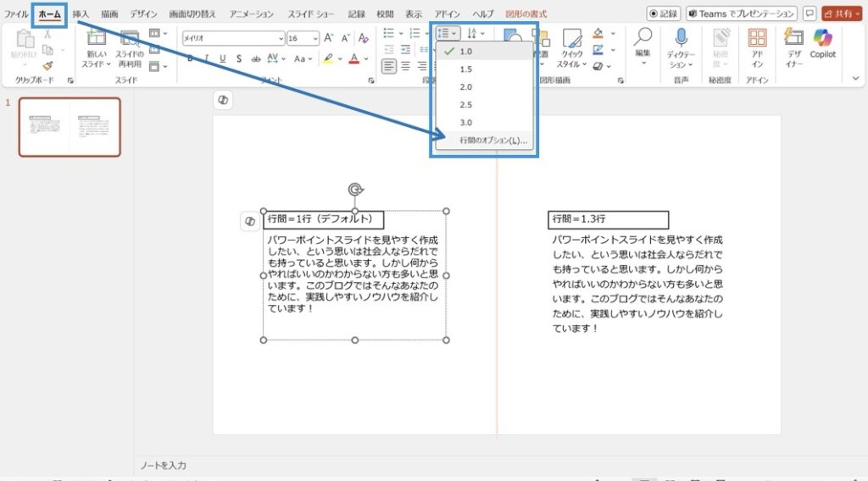This screenshot has width=868, height=481.
Task: Select slide 1 thumbnail
Action: [70, 127]
